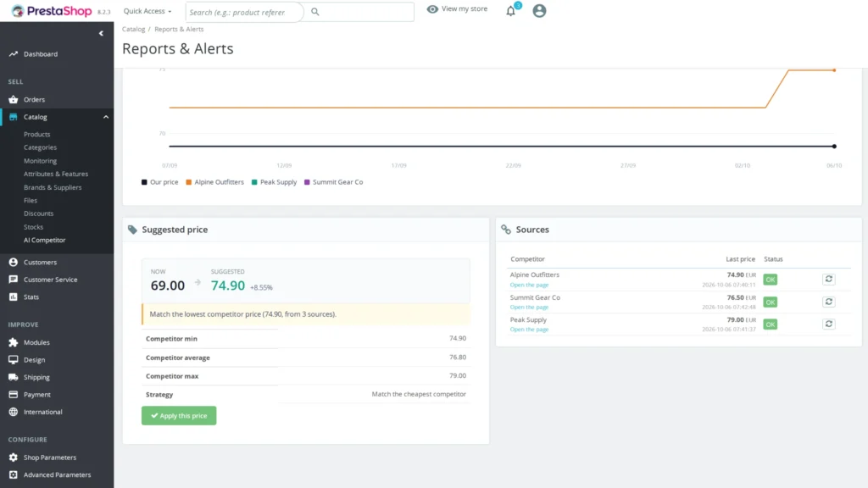Collapse the sidebar menu arrow
The image size is (868, 488).
tap(101, 33)
